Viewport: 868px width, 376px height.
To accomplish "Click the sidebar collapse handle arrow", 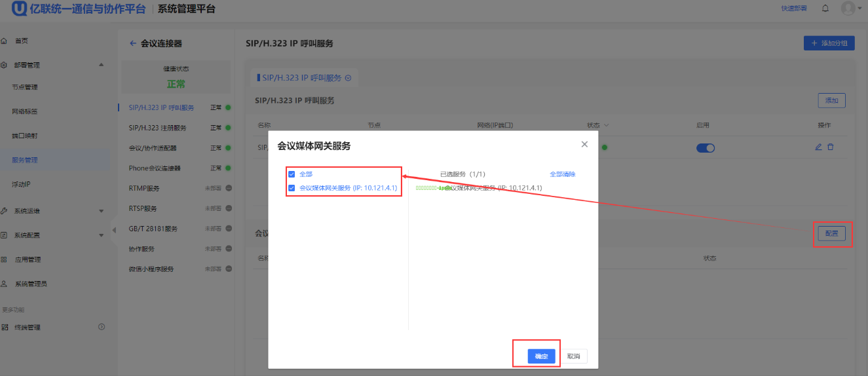I will pyautogui.click(x=113, y=230).
